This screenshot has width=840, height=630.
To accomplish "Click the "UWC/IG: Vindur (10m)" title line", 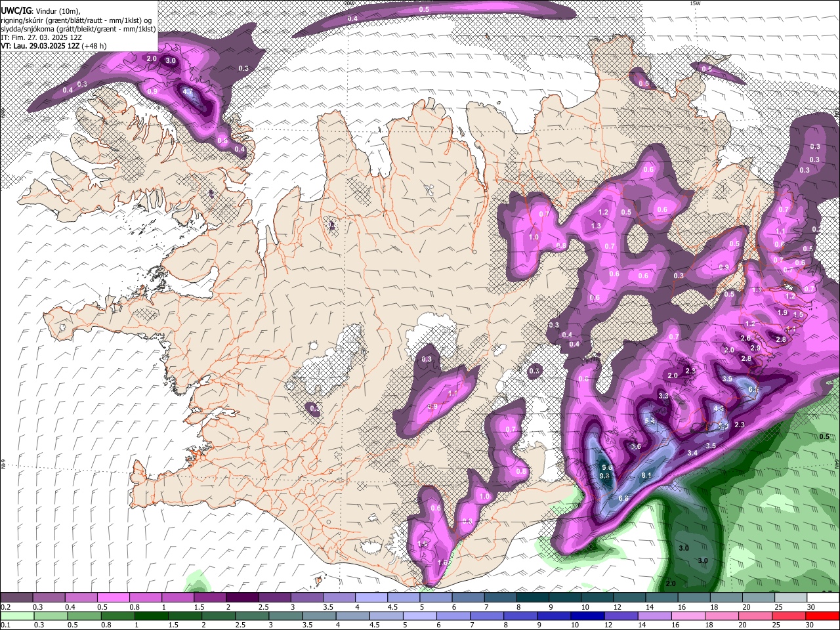I will (40, 10).
